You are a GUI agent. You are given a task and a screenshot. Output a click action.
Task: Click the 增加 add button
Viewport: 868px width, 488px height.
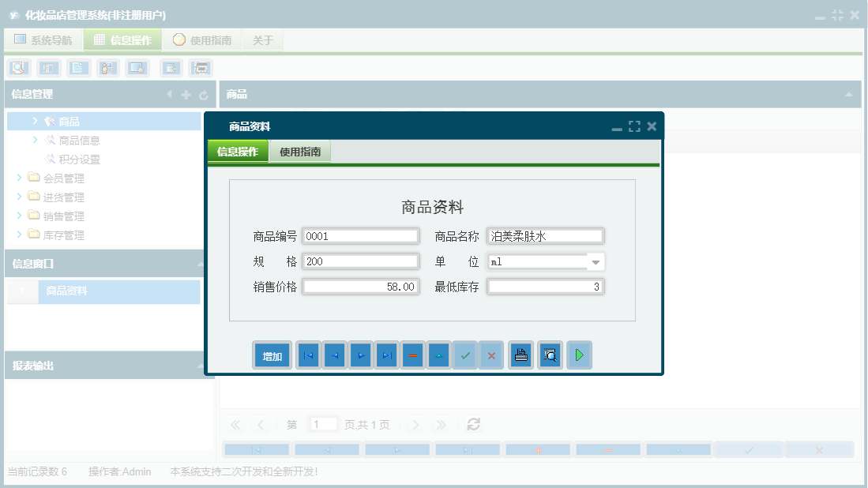pyautogui.click(x=271, y=355)
